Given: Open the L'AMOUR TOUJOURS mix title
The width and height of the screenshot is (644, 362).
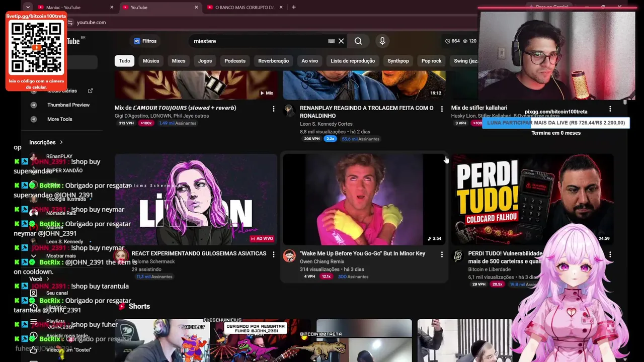Looking at the screenshot, I should pos(175,108).
